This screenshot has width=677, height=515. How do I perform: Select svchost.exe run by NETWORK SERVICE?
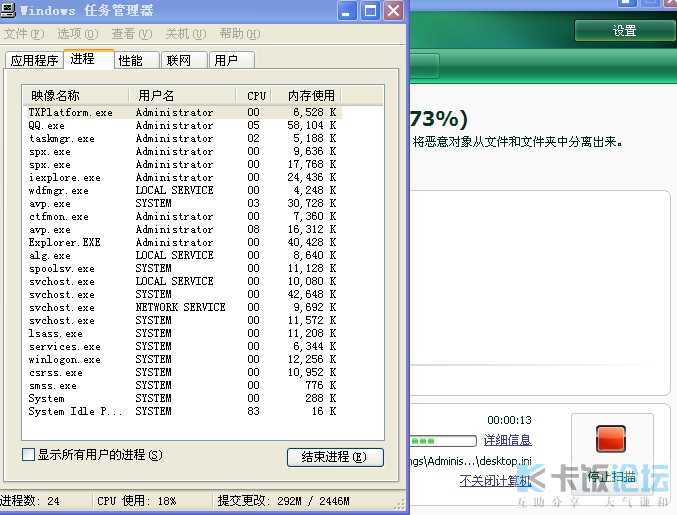tap(182, 307)
